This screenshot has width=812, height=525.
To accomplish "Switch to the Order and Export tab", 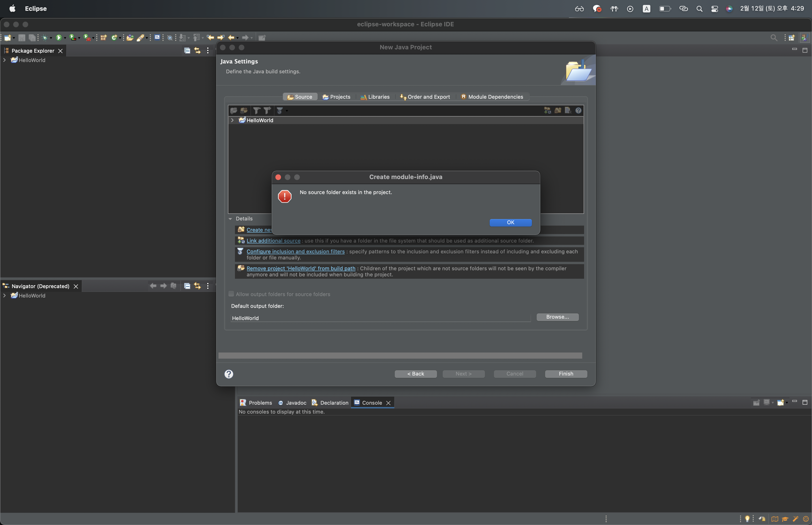I will [x=425, y=97].
